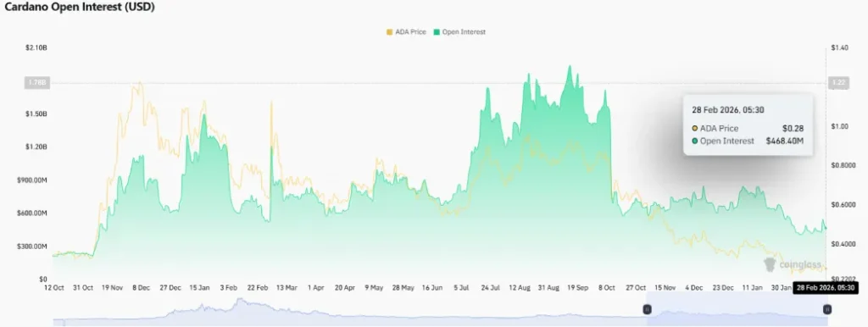This screenshot has height=327, width=868.
Task: Click the 28 May date axis label
Action: (x=403, y=288)
